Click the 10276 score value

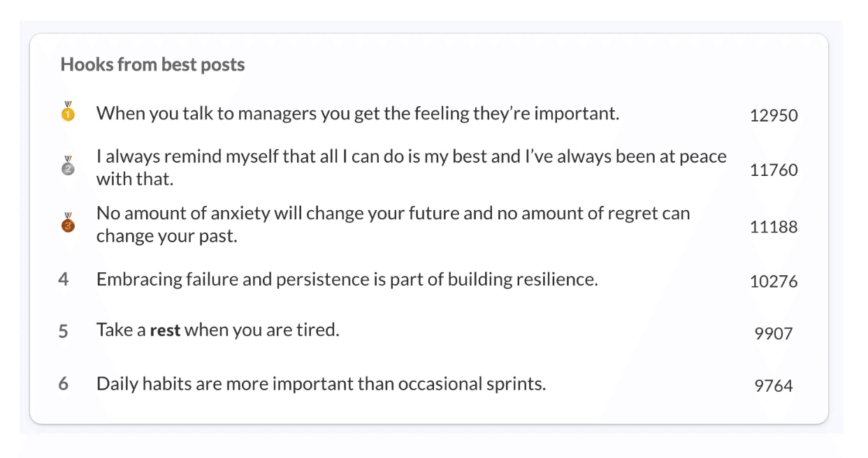pos(774,282)
